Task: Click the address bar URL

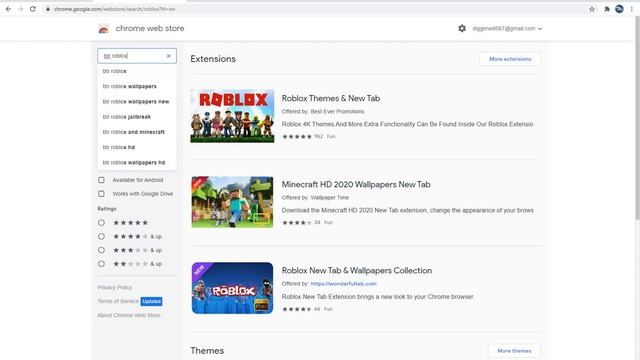Action: coord(114,9)
